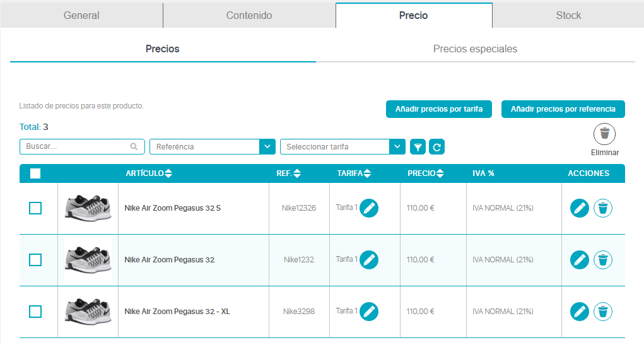
Task: Click the reference Nike1232 cell
Action: pyautogui.click(x=299, y=260)
